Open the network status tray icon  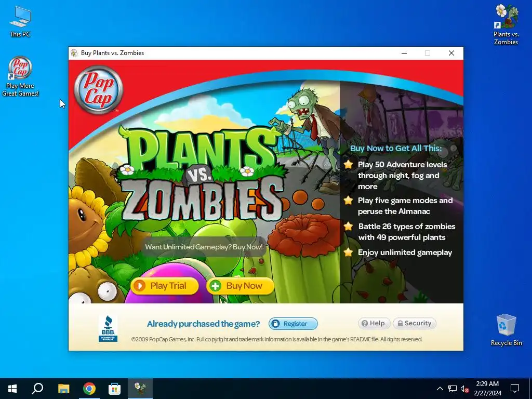[x=453, y=389]
